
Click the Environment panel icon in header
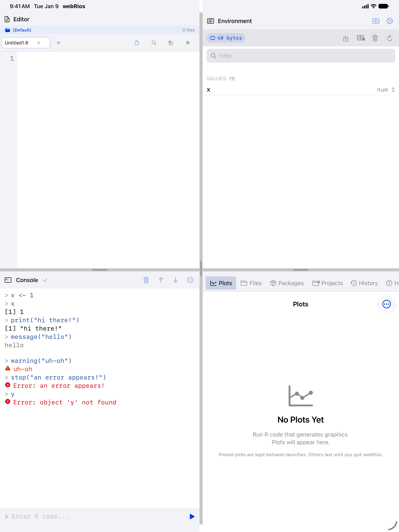(211, 21)
